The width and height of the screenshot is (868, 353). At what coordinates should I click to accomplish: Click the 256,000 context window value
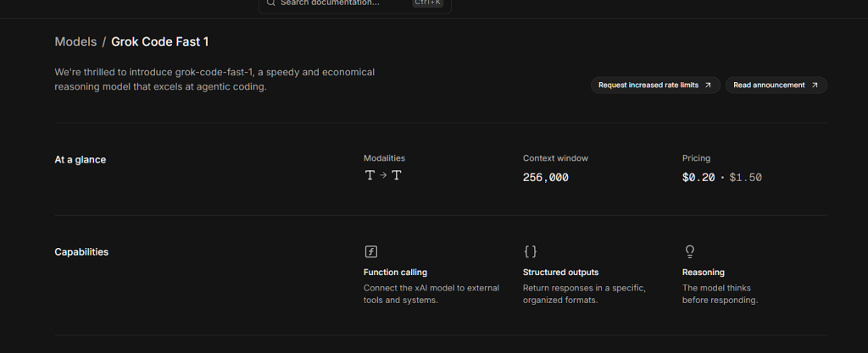click(x=546, y=177)
